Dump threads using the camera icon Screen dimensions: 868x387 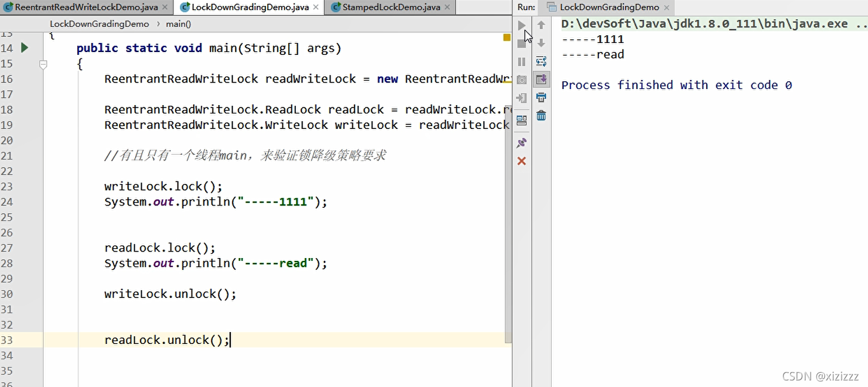tap(521, 79)
